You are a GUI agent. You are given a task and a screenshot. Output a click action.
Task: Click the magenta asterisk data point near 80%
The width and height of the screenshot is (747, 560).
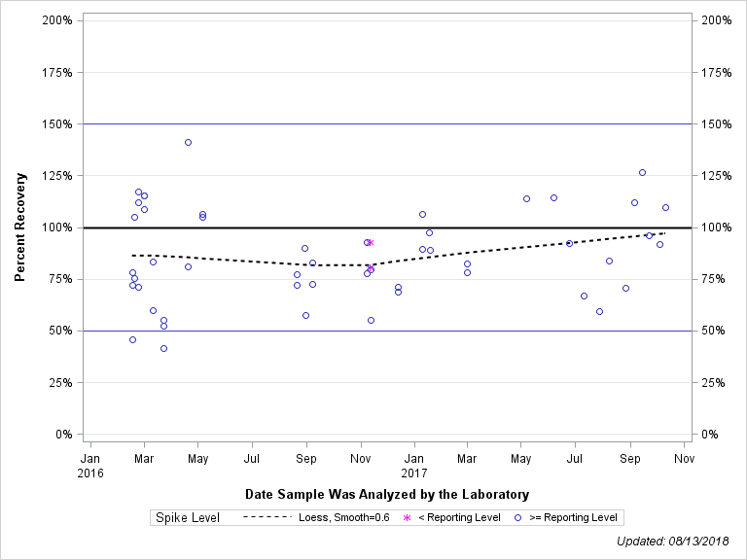tap(371, 267)
